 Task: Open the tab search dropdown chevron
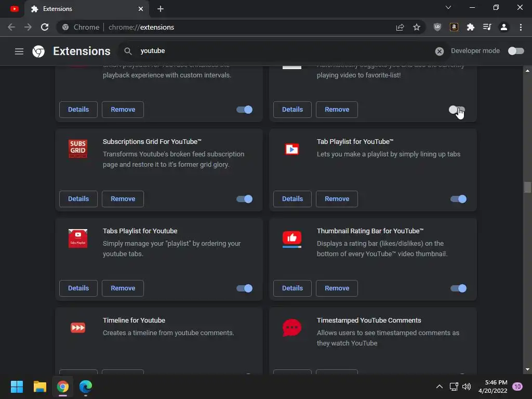pos(448,7)
